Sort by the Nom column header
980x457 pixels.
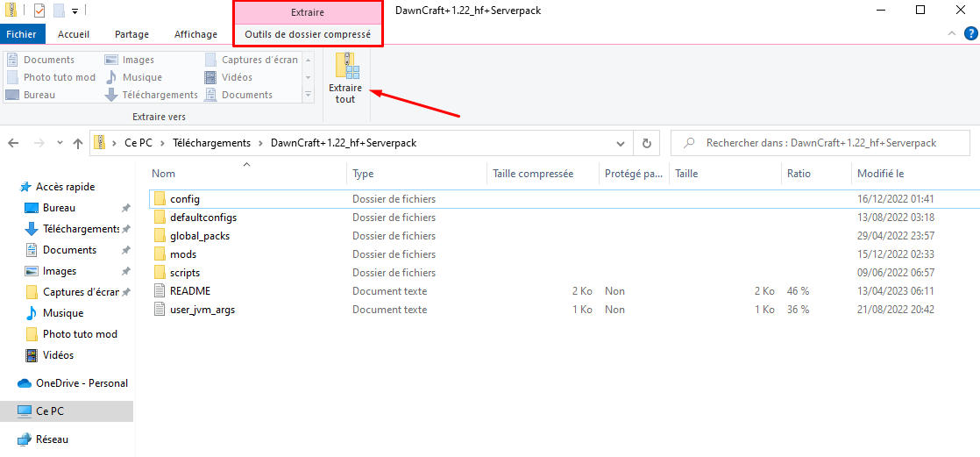pos(247,174)
